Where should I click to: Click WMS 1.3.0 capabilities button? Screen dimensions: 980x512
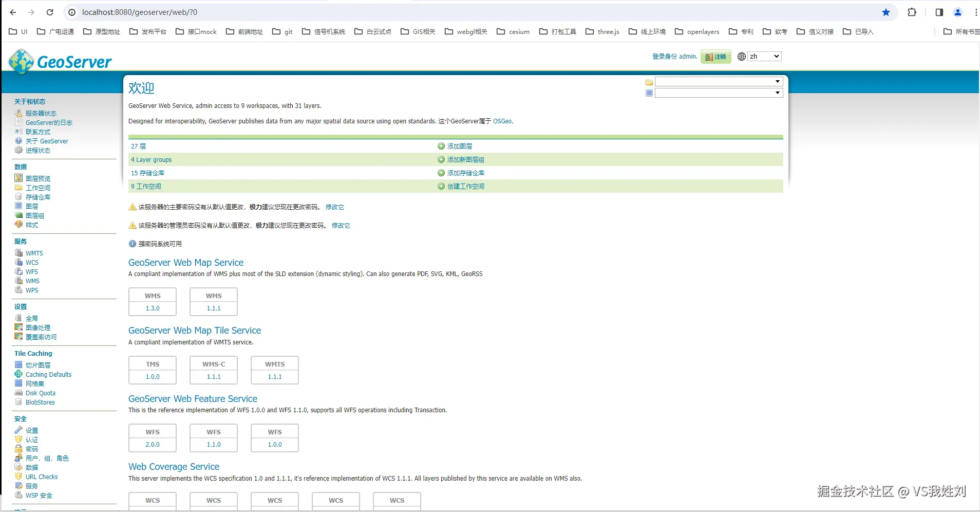point(153,302)
